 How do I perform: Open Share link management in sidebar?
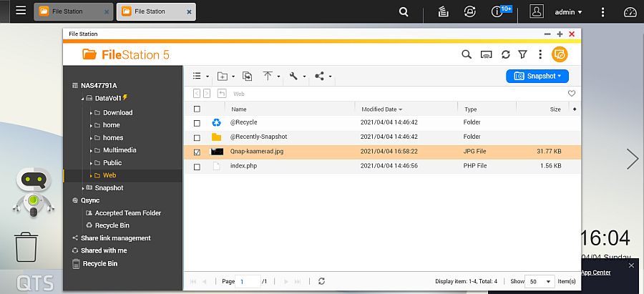pyautogui.click(x=116, y=238)
